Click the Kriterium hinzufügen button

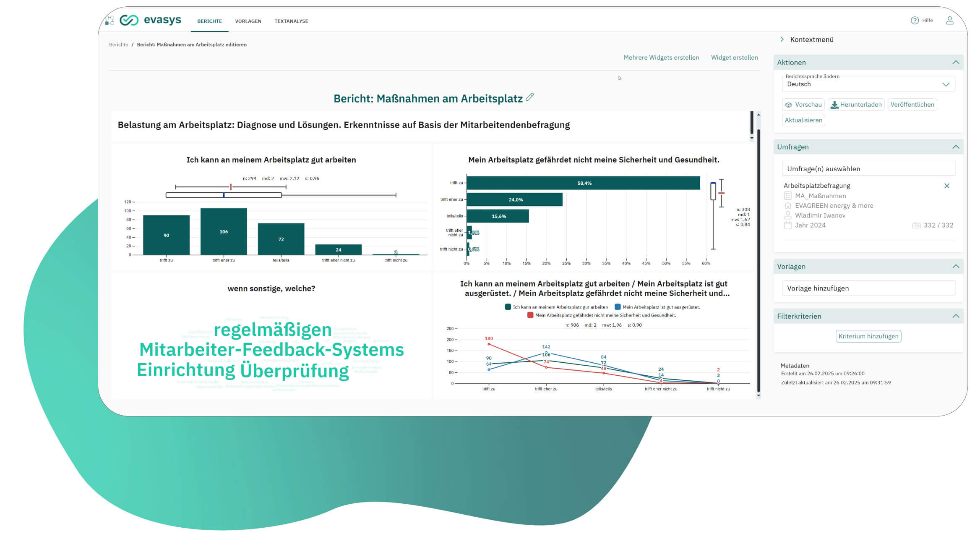point(868,336)
